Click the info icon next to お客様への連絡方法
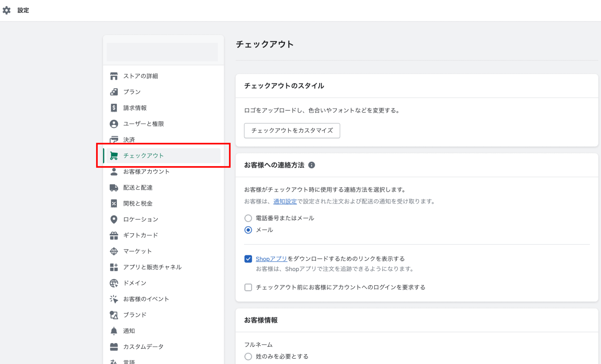This screenshot has width=601, height=364. 311,165
